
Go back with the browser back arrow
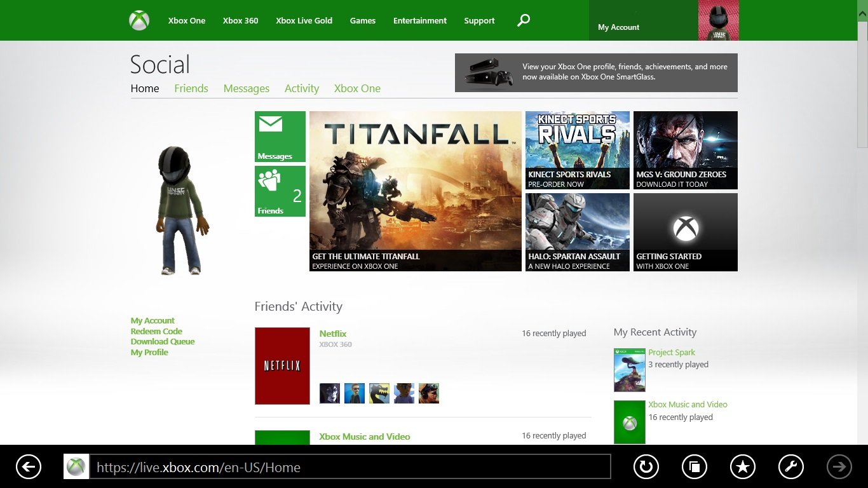(x=29, y=467)
